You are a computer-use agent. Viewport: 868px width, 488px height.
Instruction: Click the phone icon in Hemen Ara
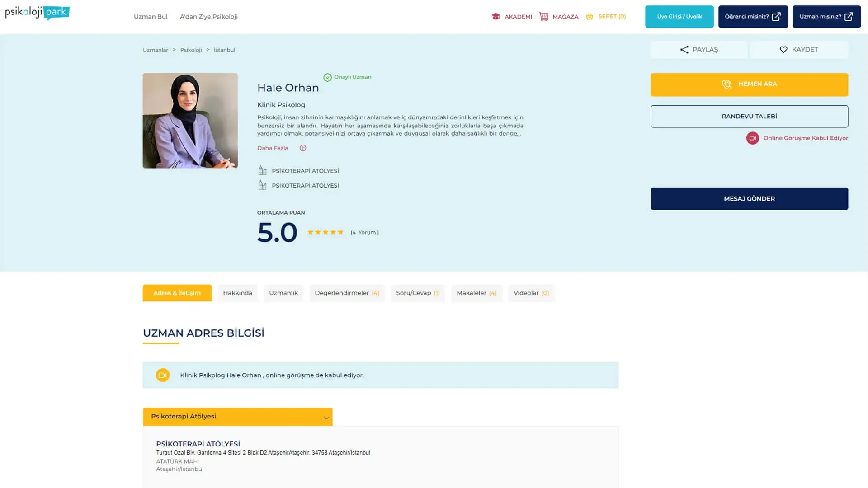tap(726, 84)
